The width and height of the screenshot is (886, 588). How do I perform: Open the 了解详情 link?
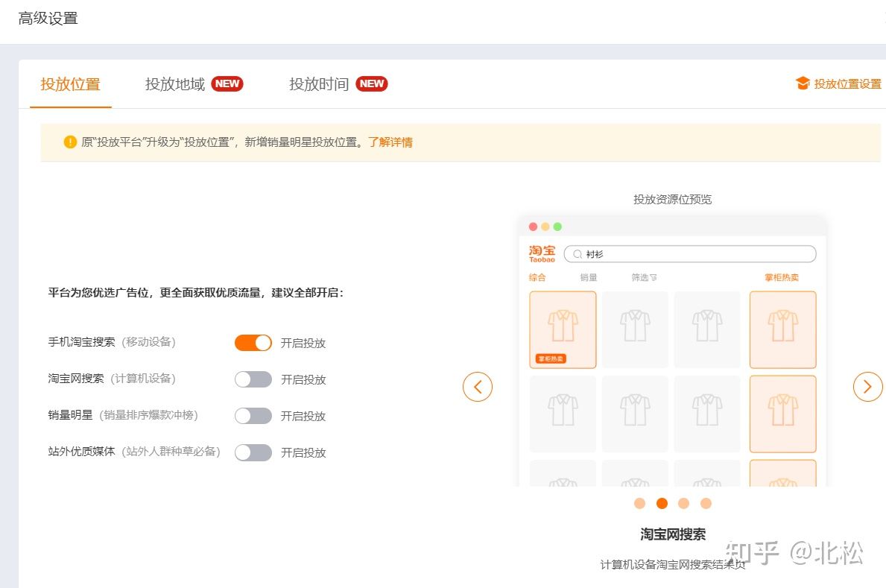(x=390, y=142)
